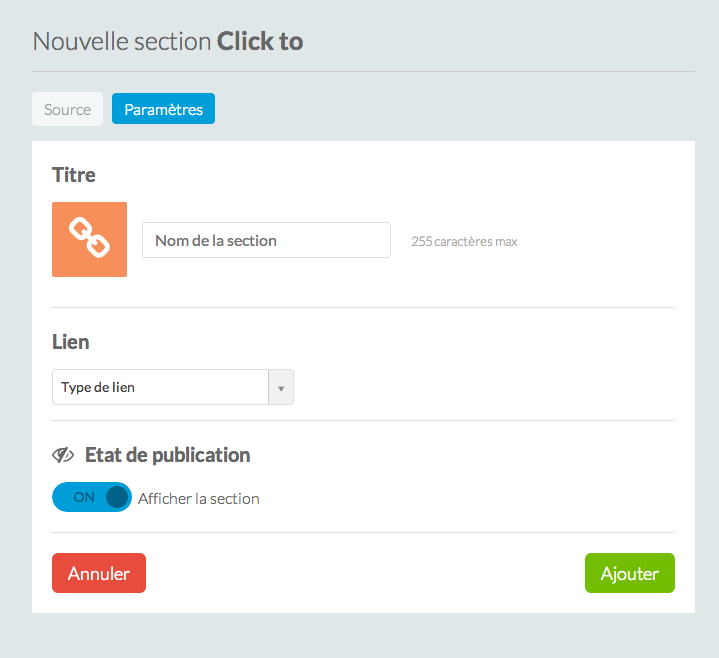The image size is (719, 658).
Task: Click the 'ON' text inside the switch
Action: [84, 497]
